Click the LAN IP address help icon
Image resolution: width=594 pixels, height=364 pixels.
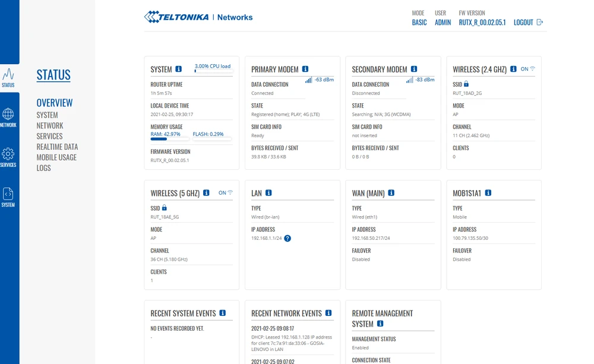(x=287, y=239)
